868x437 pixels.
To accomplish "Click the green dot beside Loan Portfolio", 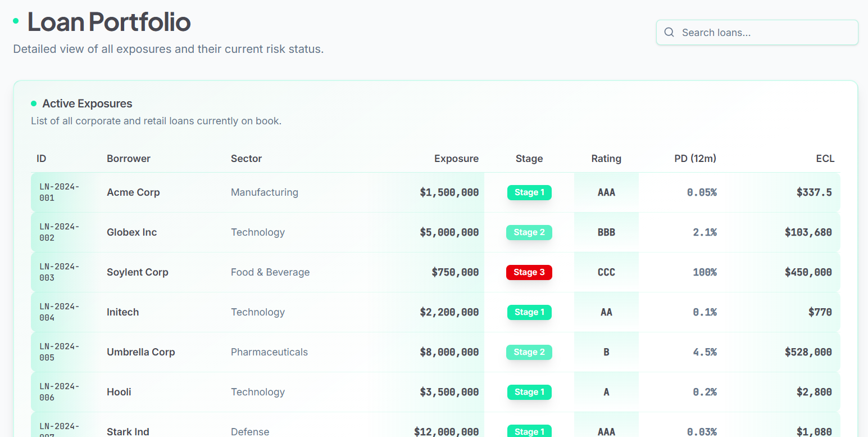I will click(x=16, y=21).
